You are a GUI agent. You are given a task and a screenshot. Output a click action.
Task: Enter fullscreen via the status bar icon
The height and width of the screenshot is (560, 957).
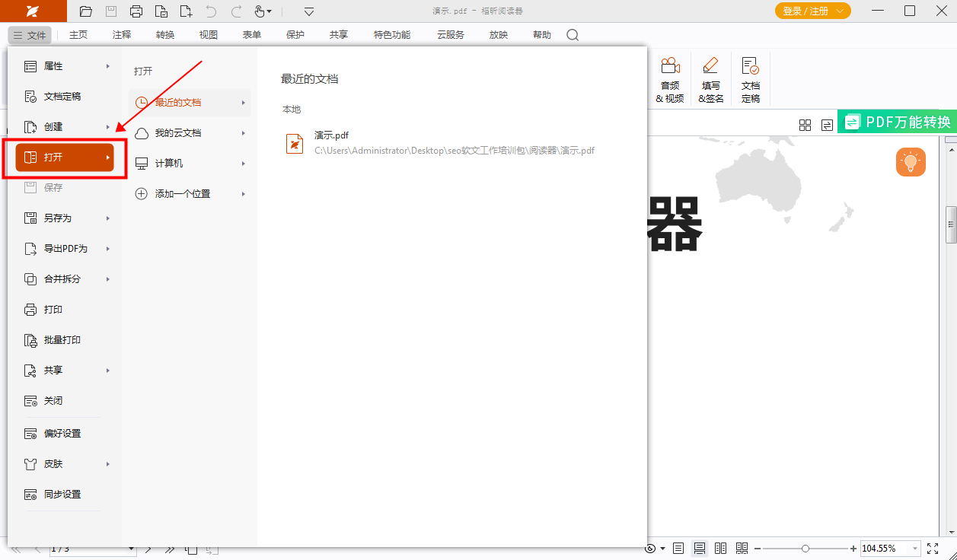933,548
